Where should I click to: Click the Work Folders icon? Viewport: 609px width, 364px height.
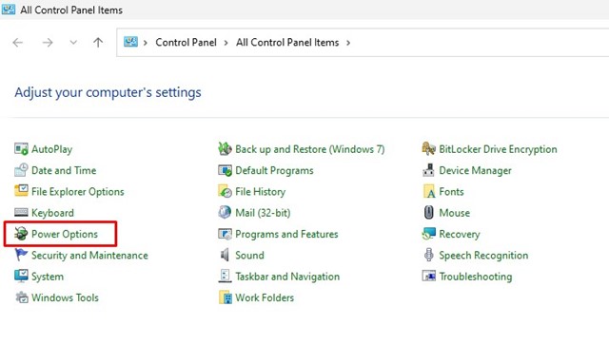point(225,297)
